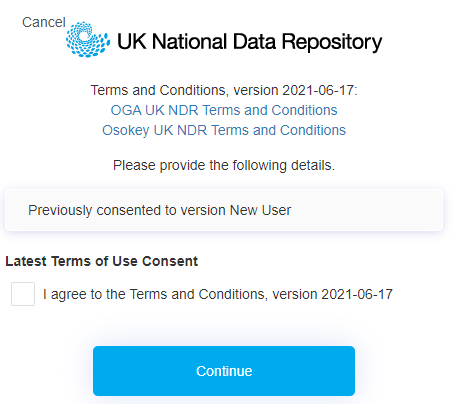The image size is (454, 404).
Task: Click the Terms and Conditions version 2021-06-17 header
Action: click(224, 90)
